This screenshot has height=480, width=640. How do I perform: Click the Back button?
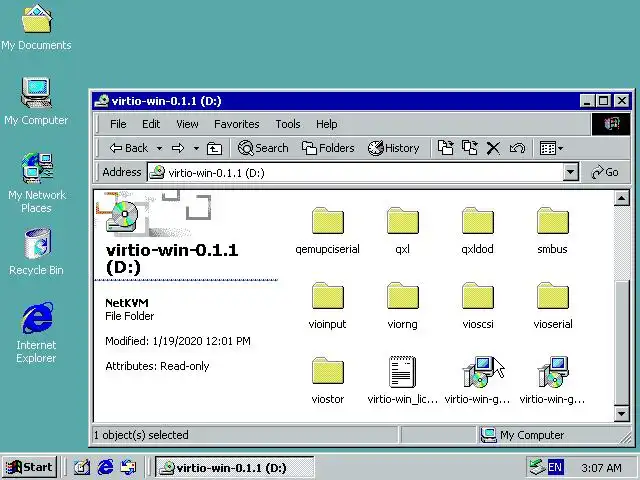129,148
